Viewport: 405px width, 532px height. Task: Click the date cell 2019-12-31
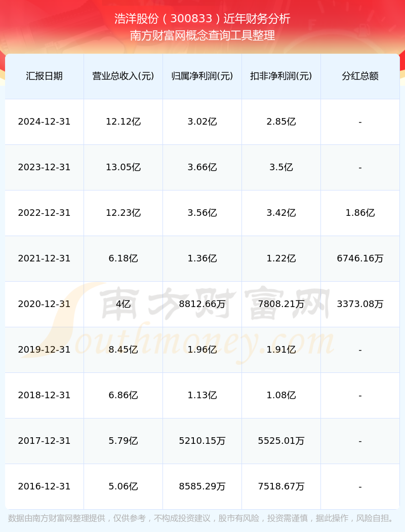coord(45,350)
